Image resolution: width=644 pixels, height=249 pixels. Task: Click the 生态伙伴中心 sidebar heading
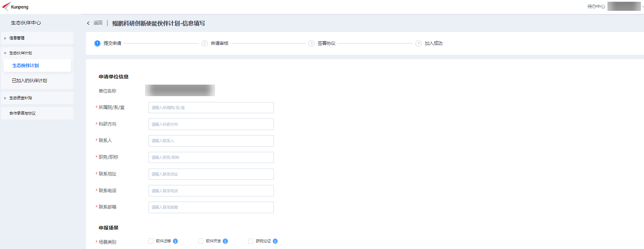[x=26, y=23]
